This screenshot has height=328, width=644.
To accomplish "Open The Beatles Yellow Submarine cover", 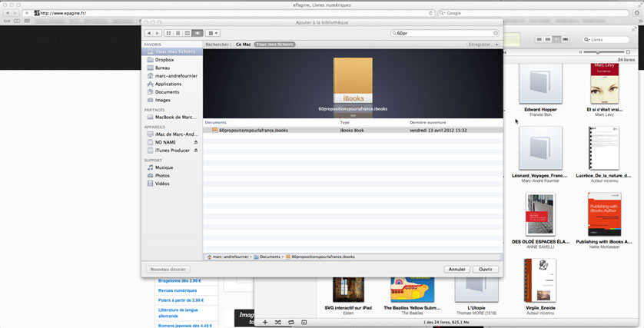I will (413, 290).
